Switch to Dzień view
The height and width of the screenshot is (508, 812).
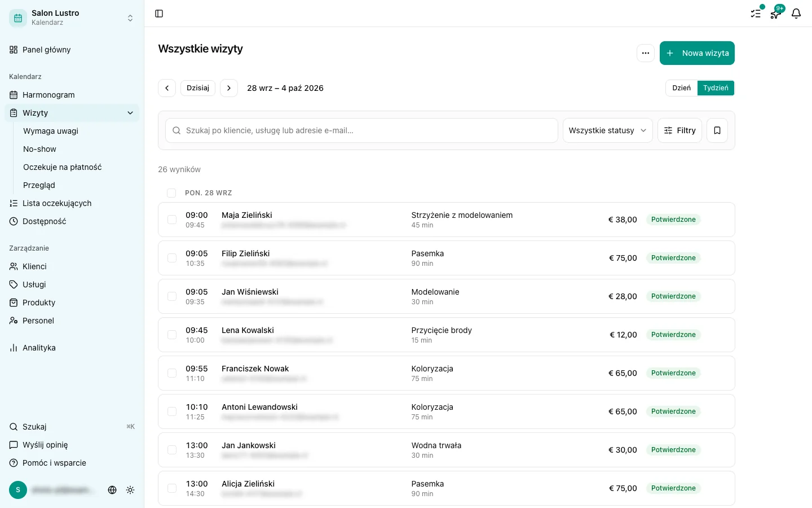681,88
